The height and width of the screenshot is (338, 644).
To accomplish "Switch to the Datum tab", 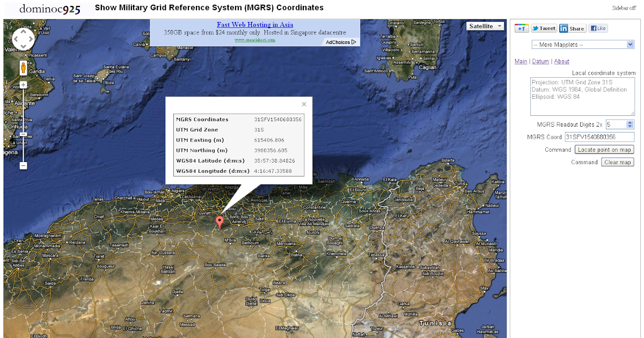I will click(540, 61).
